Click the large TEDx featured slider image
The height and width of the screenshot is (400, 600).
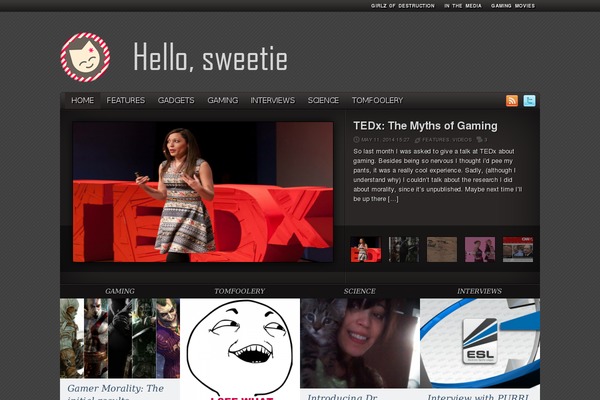click(203, 192)
